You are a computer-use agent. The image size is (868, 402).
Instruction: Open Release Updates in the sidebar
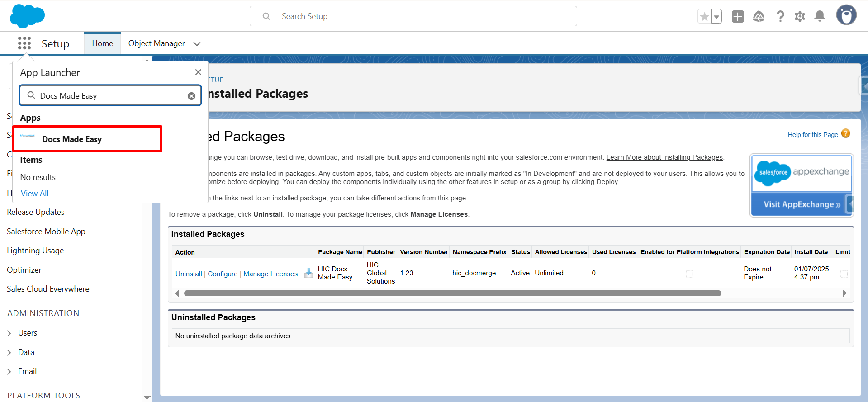click(x=36, y=212)
